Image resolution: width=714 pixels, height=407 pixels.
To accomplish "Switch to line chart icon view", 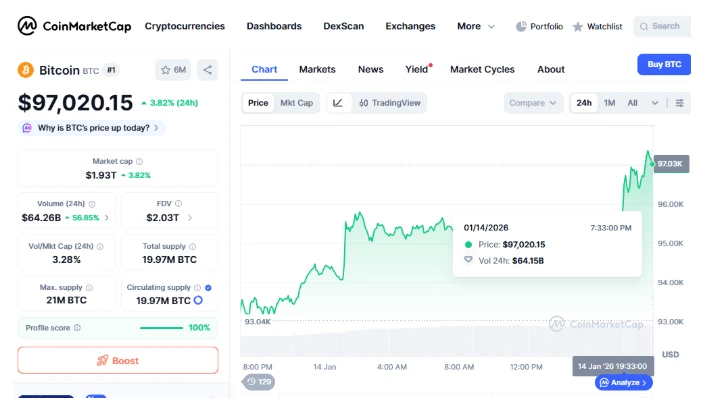I will tap(338, 103).
